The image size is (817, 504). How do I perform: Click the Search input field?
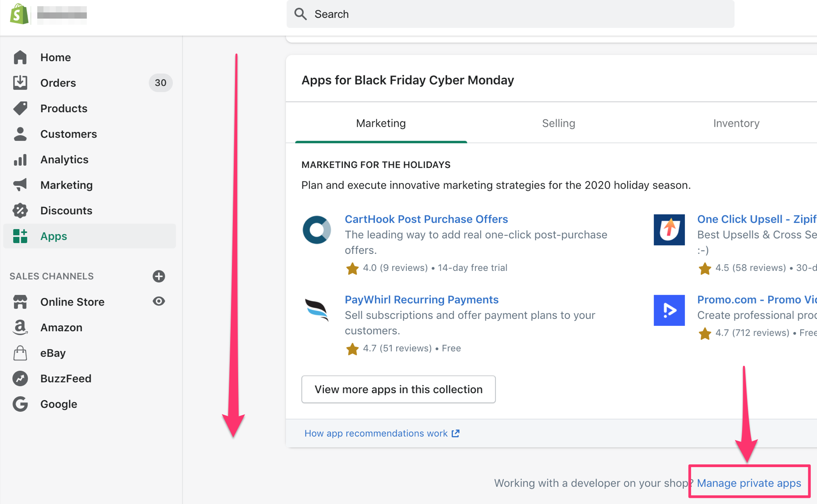pyautogui.click(x=511, y=14)
